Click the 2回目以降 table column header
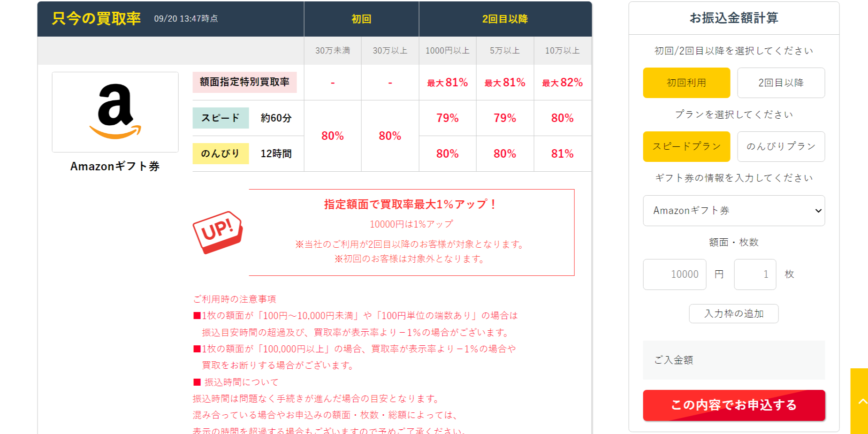Screen dimensions: 868x434 coord(505,19)
